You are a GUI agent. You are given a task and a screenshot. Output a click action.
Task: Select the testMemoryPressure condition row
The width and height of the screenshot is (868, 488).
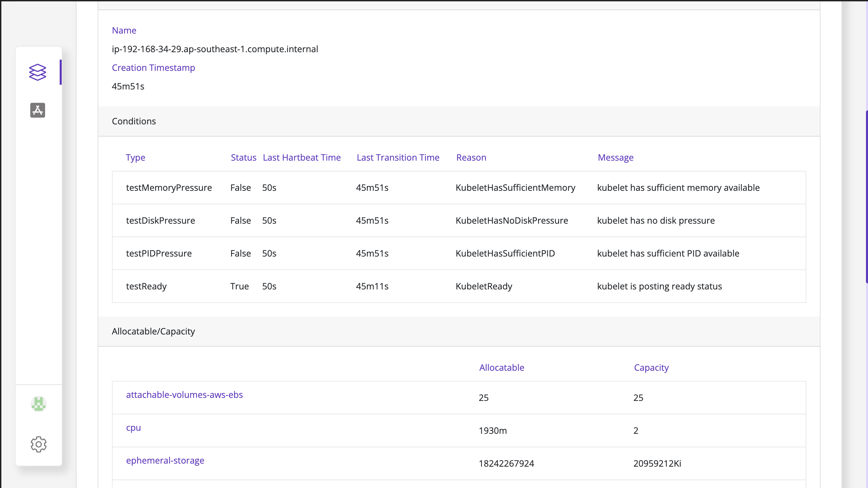pyautogui.click(x=169, y=188)
